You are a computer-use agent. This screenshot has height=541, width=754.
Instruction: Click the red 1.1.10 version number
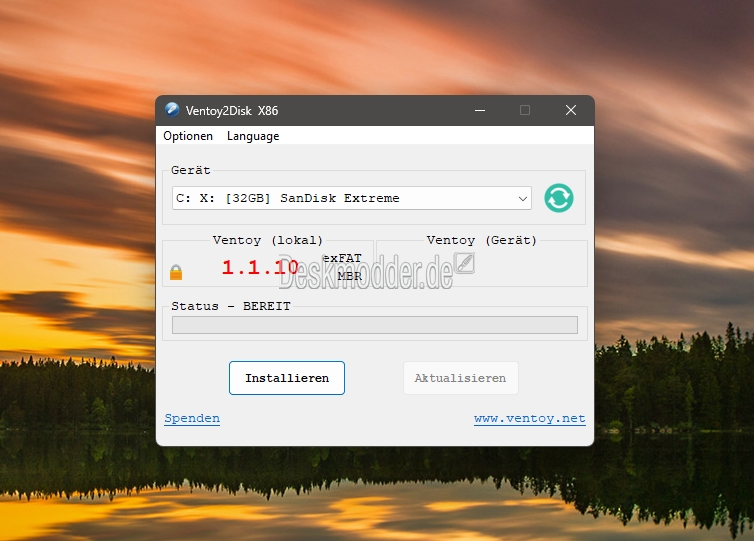[259, 267]
